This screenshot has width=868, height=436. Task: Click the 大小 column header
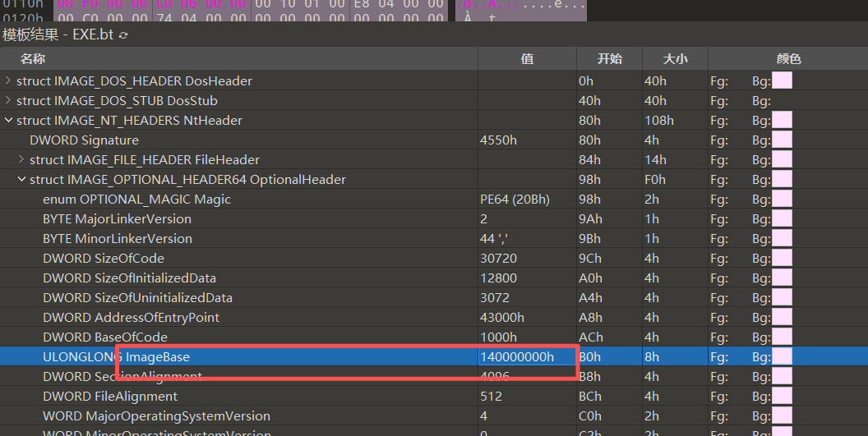676,59
